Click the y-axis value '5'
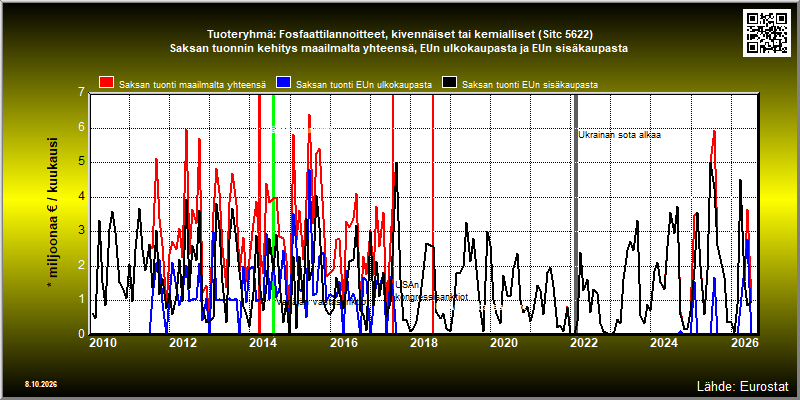800x400 pixels. tap(82, 162)
